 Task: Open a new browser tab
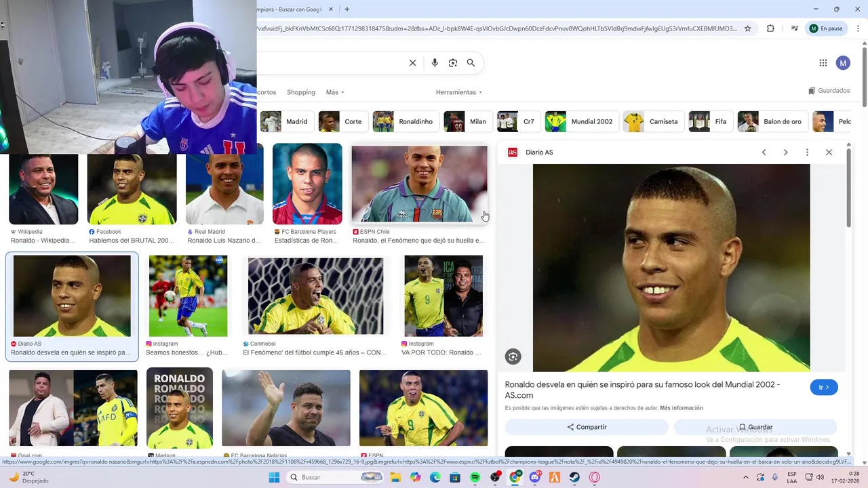click(x=347, y=9)
